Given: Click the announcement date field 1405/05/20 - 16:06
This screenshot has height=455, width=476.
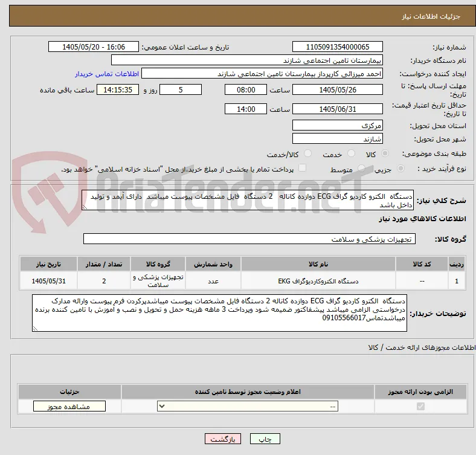Looking at the screenshot, I should (x=94, y=47).
